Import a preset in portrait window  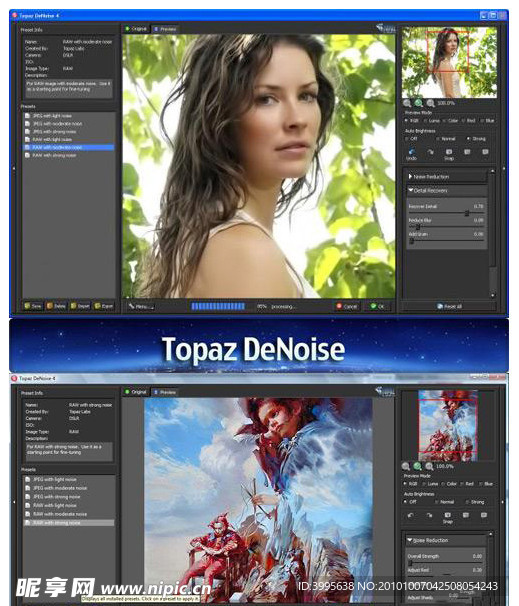click(80, 306)
